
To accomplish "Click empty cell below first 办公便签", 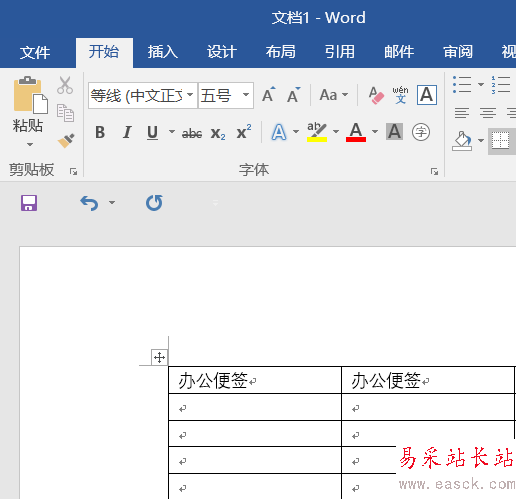I will click(255, 407).
